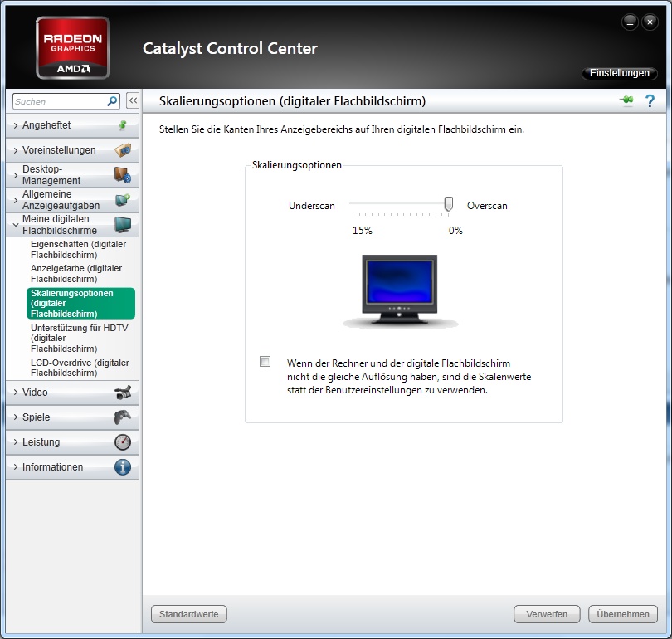Click the Spiele gamepad icon
The image size is (672, 639).
[x=123, y=417]
